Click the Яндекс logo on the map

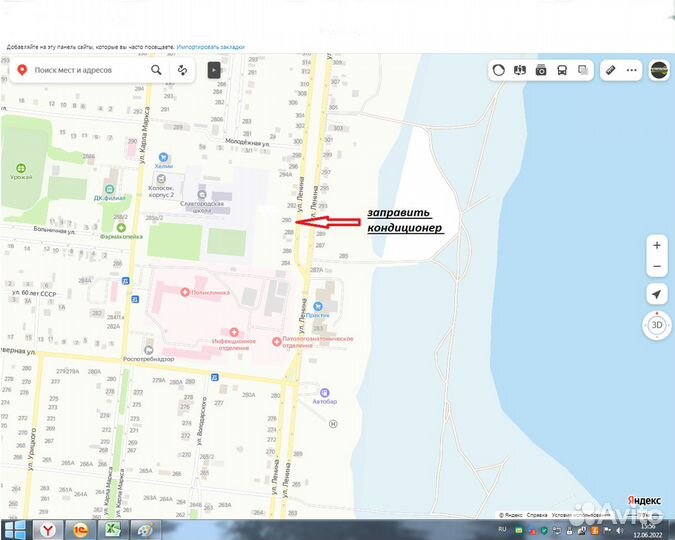point(644,500)
